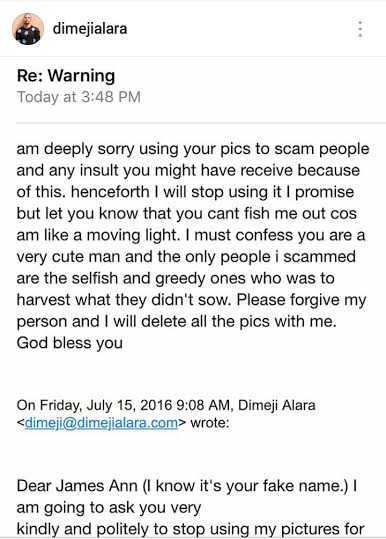The height and width of the screenshot is (539, 386).
Task: Click the closing line 'God bless you'
Action: pyautogui.click(x=69, y=343)
